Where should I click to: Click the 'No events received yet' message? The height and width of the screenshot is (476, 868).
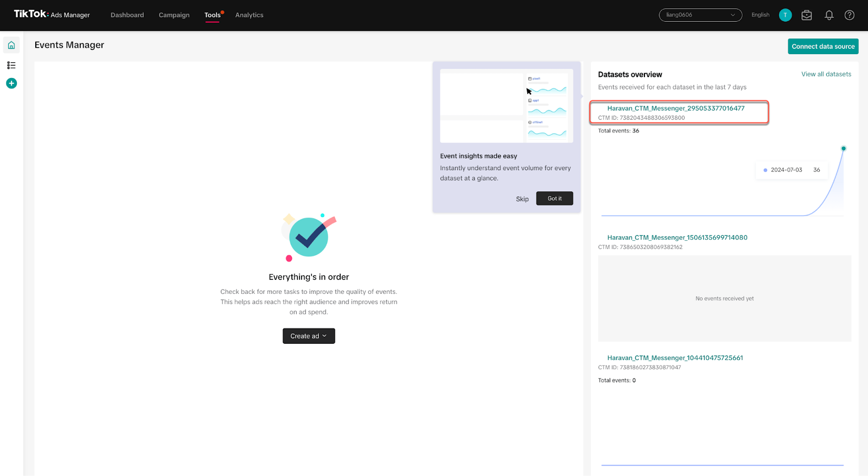click(725, 299)
